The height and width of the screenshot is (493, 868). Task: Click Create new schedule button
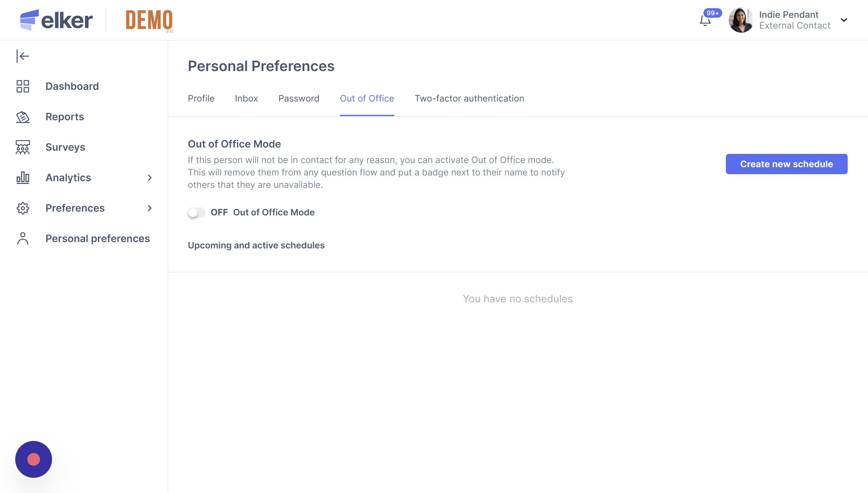786,164
